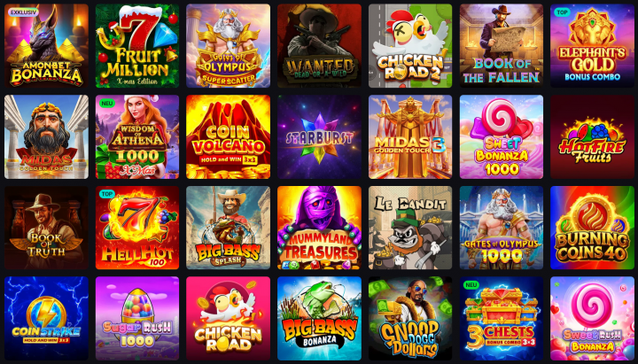Open Book of the Fallen slot
The image size is (638, 364).
pyautogui.click(x=502, y=45)
